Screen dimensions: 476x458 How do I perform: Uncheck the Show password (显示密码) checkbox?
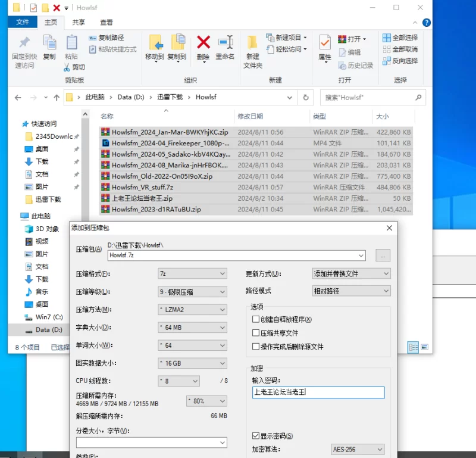click(256, 436)
